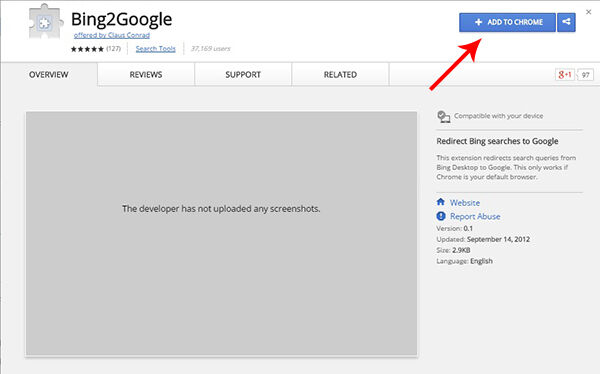Click the compatible-with-device check icon
The width and height of the screenshot is (600, 374).
tap(443, 116)
